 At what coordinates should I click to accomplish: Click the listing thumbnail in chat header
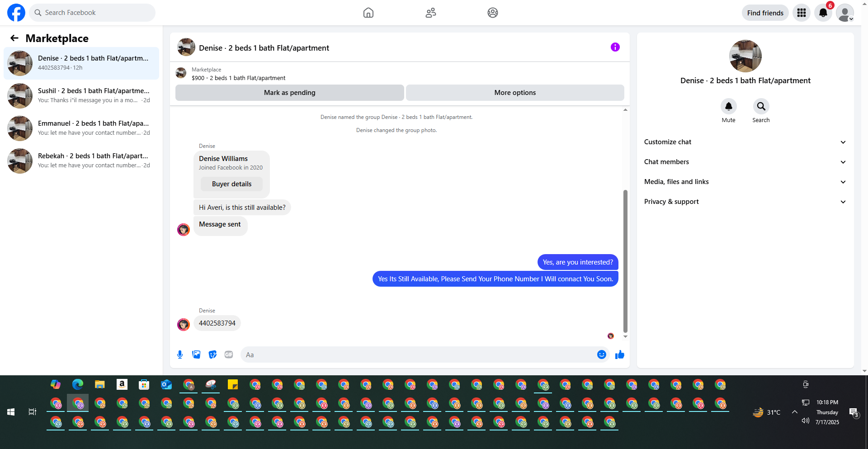tap(186, 47)
